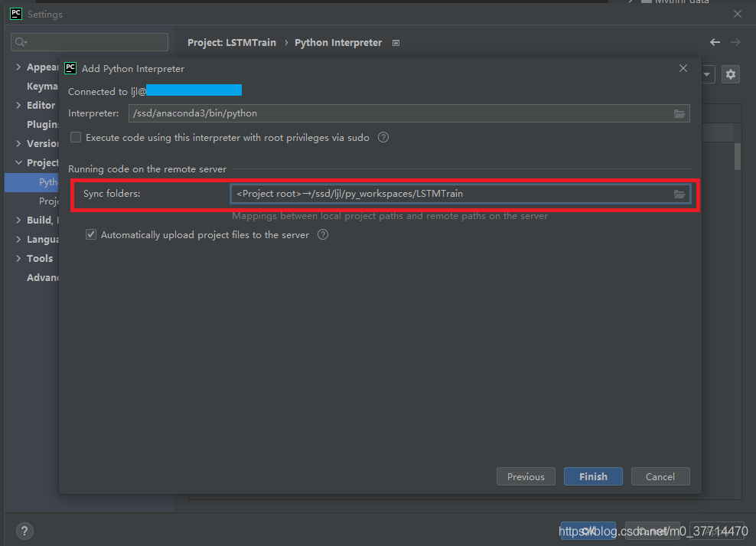The width and height of the screenshot is (756, 546).
Task: Close the Add Python Interpreter dialog
Action: coord(683,68)
